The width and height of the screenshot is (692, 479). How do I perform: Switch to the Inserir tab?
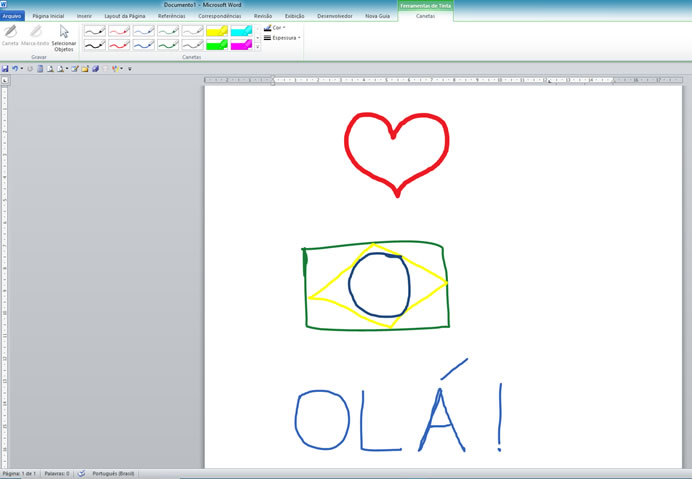[84, 16]
